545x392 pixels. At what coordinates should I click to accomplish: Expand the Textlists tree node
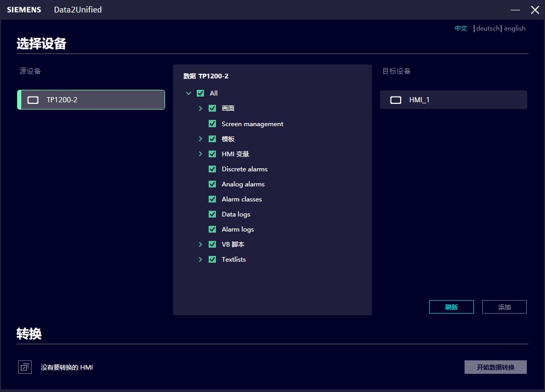pos(200,260)
